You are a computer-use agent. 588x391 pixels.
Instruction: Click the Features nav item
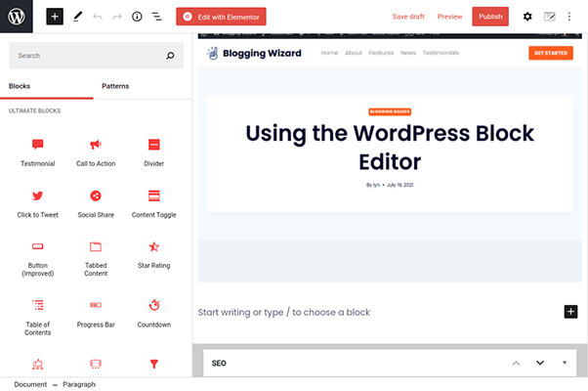tap(381, 53)
